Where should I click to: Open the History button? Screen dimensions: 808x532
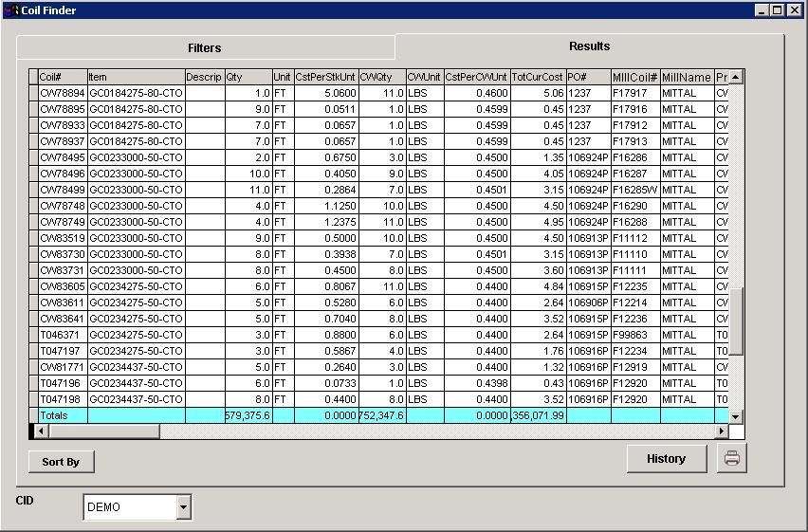click(666, 459)
